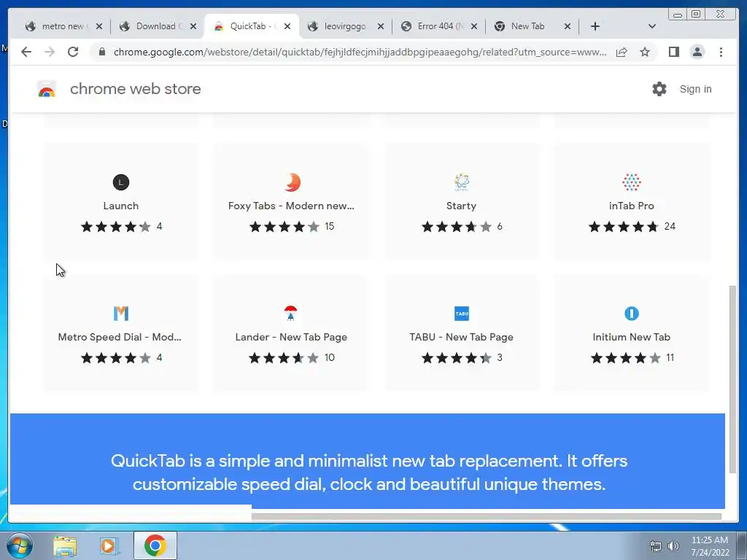Open the Chrome three-dot menu

(721, 52)
